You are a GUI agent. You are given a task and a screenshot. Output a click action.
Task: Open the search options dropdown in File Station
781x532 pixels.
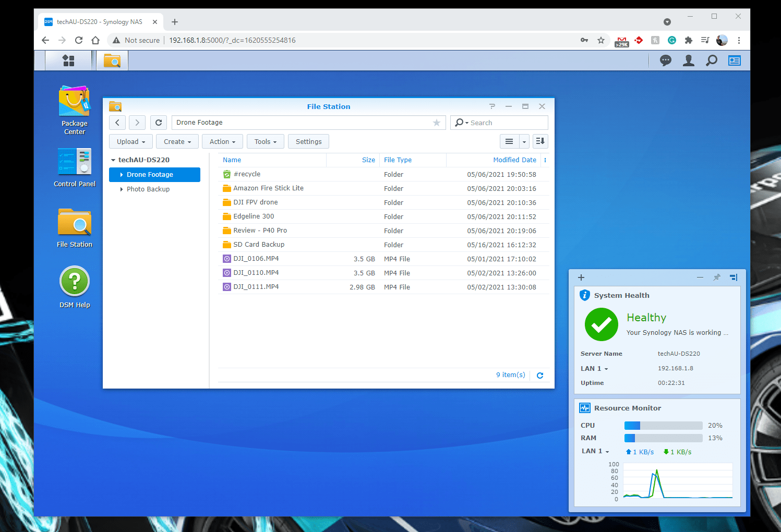tap(461, 123)
